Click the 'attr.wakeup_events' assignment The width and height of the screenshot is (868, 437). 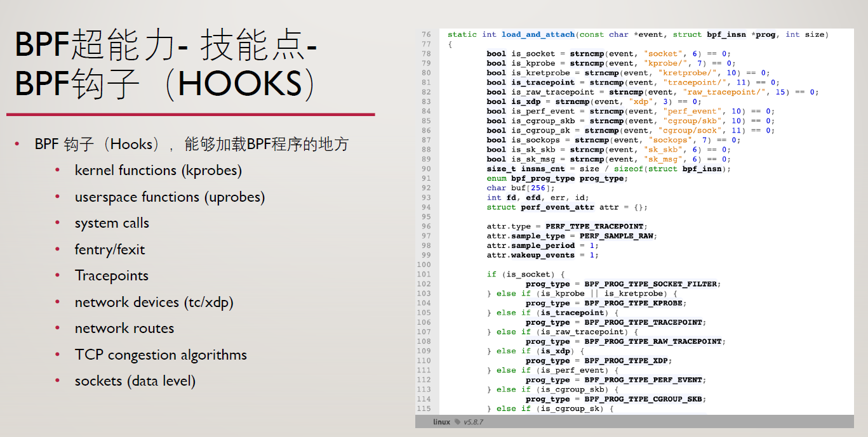point(543,255)
